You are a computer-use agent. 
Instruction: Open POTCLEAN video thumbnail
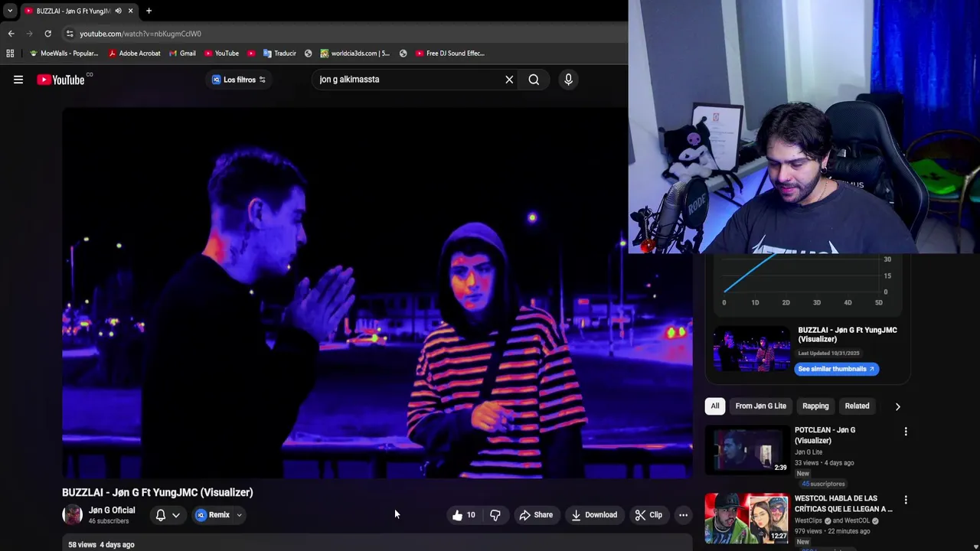746,450
